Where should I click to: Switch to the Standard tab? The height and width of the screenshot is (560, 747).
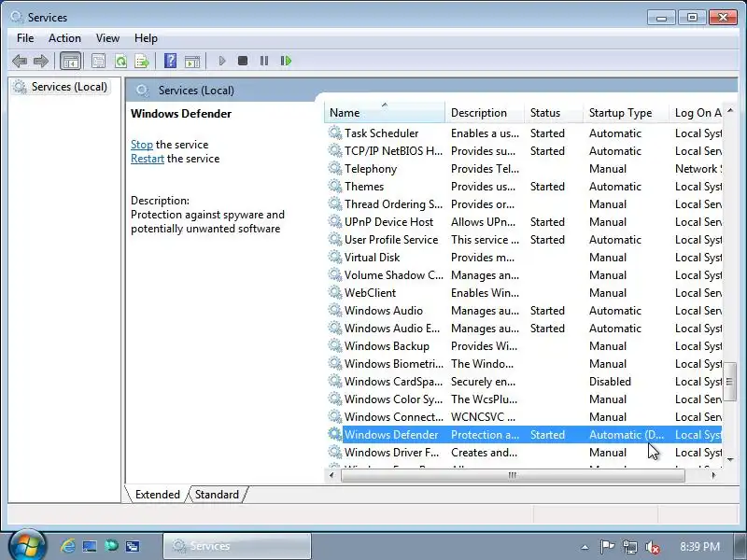coord(217,495)
